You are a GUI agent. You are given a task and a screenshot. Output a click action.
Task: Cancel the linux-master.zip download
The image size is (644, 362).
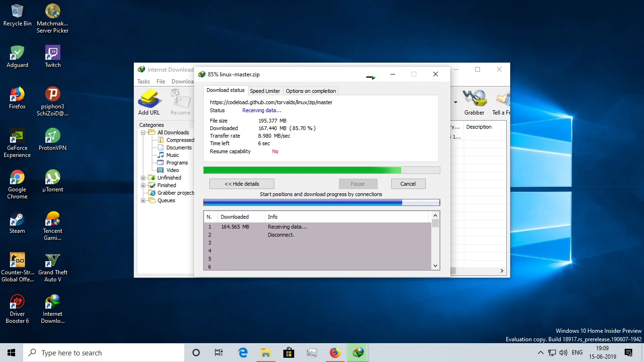408,184
